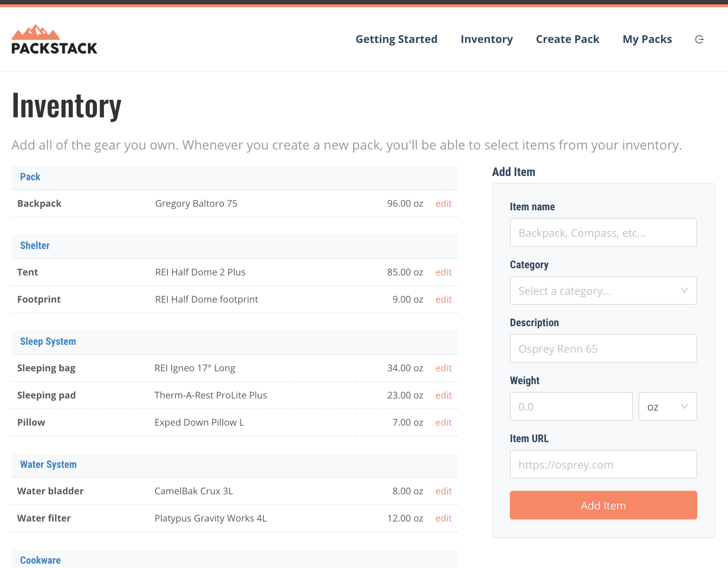Click the logout icon in the navbar

coord(699,39)
